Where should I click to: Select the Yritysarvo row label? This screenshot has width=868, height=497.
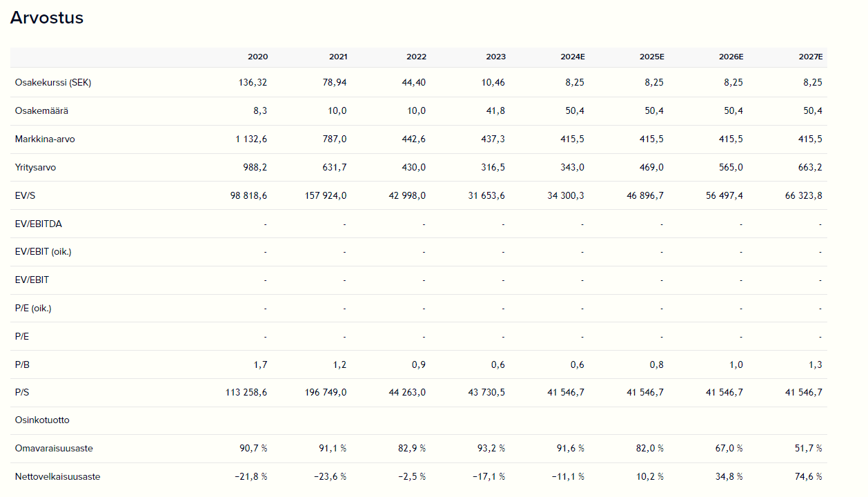click(x=37, y=167)
